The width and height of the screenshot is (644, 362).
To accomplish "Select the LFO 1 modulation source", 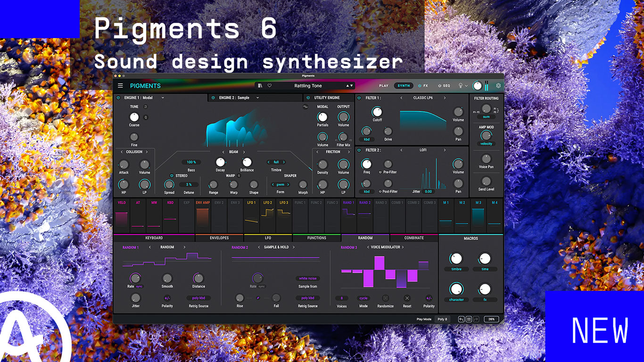I will 252,216.
